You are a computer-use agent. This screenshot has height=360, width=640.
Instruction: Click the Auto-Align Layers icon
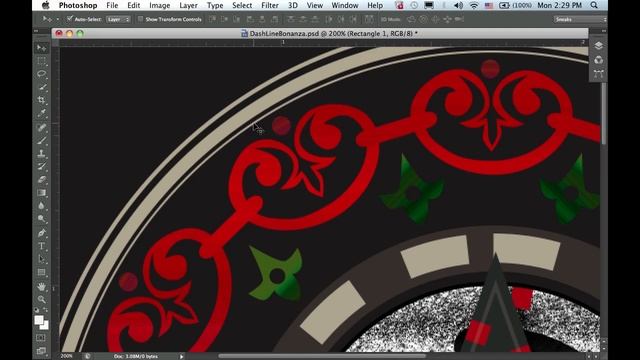pyautogui.click(x=369, y=19)
